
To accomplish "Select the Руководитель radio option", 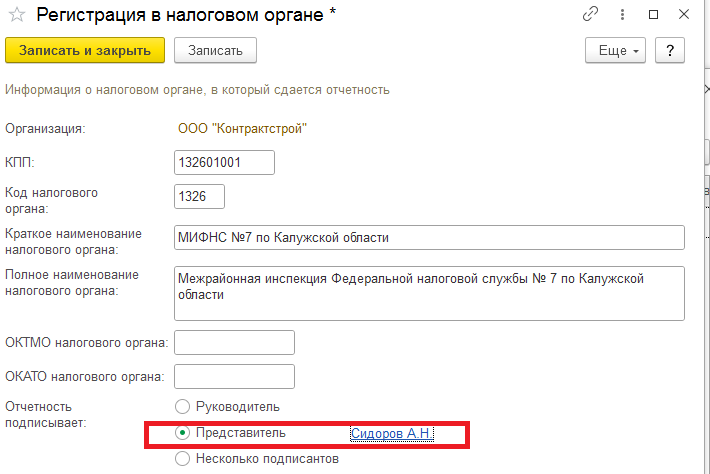I will [x=182, y=407].
